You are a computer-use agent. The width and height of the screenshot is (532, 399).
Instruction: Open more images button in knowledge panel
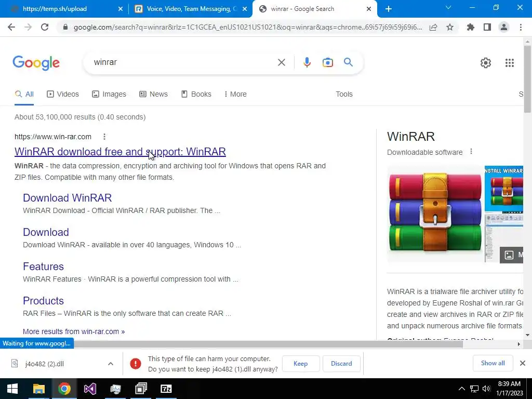point(512,255)
